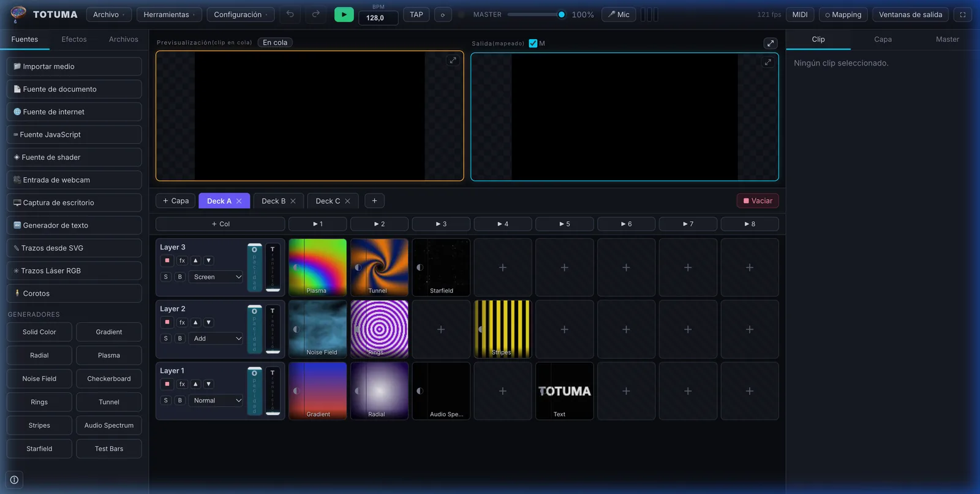Open the fx effects for Layer 2
The width and height of the screenshot is (980, 494).
(x=182, y=322)
